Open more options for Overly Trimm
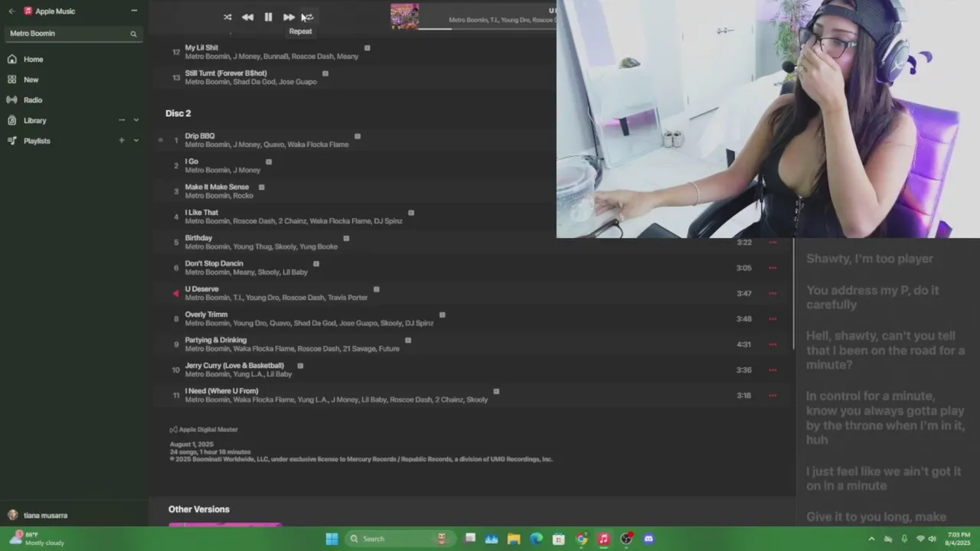Viewport: 980px width, 551px height. [x=773, y=319]
